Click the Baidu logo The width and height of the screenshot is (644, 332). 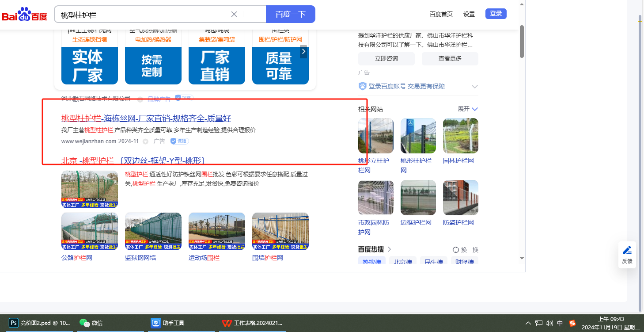[25, 14]
